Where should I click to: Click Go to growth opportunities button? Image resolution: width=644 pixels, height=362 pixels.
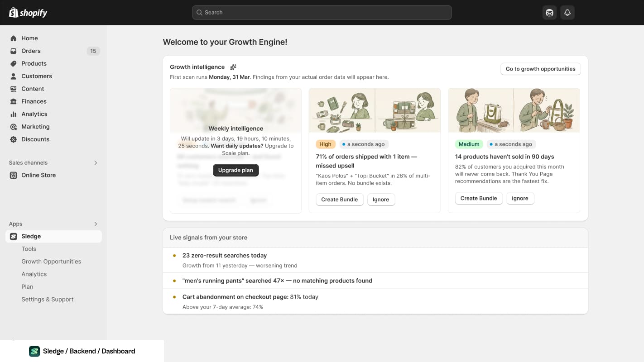[x=540, y=69]
